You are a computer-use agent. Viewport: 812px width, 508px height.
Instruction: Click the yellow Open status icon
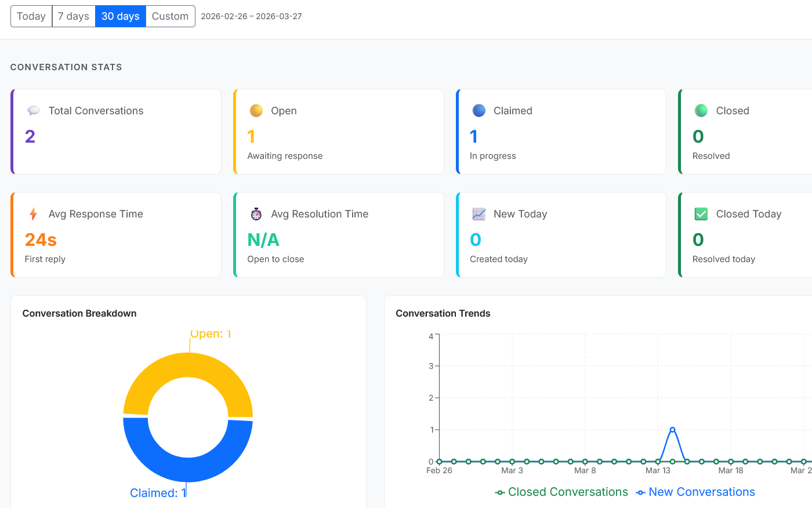[256, 110]
